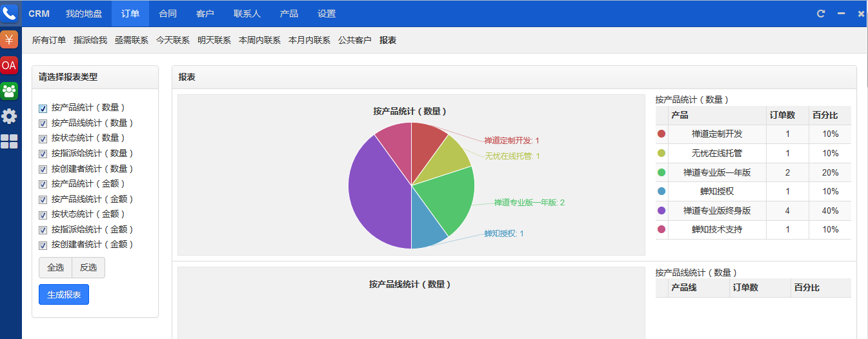The image size is (868, 339).
Task: Toggle 按状态统计（数量）checkbox
Action: point(43,139)
